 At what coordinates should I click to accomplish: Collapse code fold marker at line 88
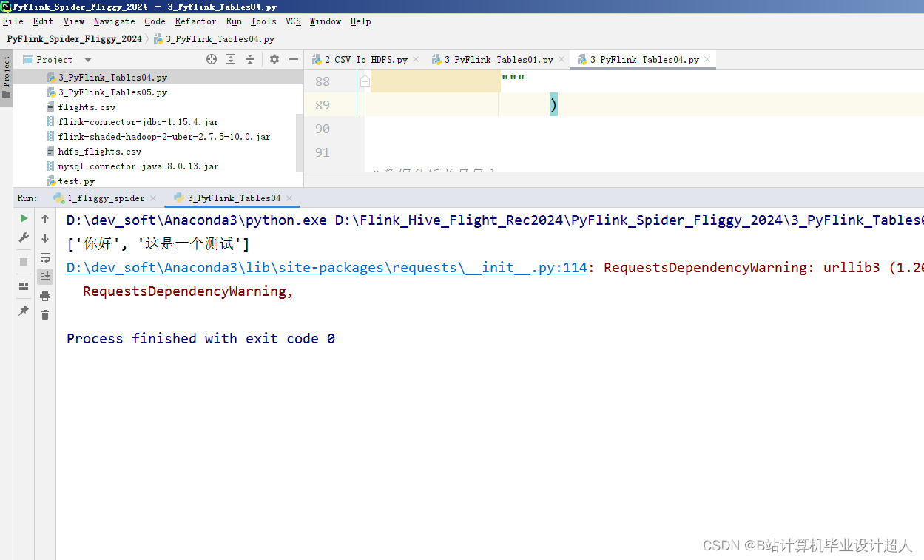coord(365,81)
